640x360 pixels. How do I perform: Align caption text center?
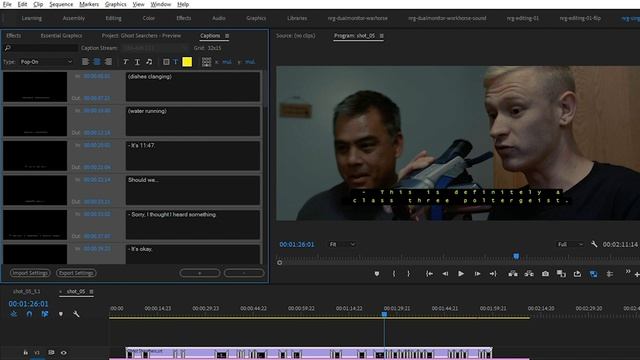pos(97,62)
